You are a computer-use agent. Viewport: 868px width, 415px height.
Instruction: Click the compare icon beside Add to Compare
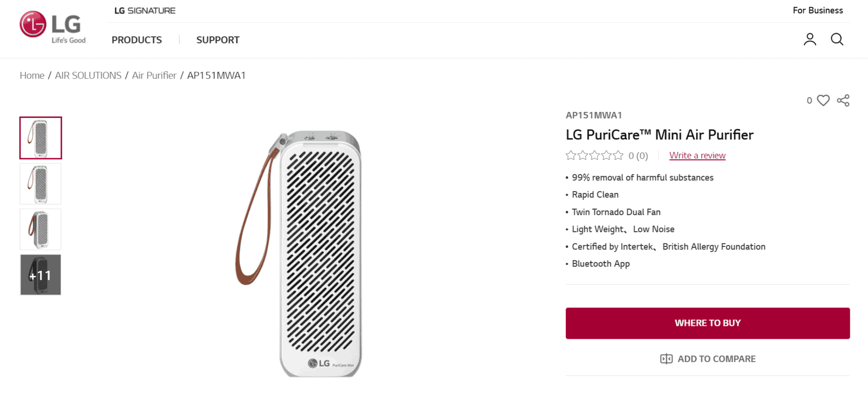click(666, 359)
